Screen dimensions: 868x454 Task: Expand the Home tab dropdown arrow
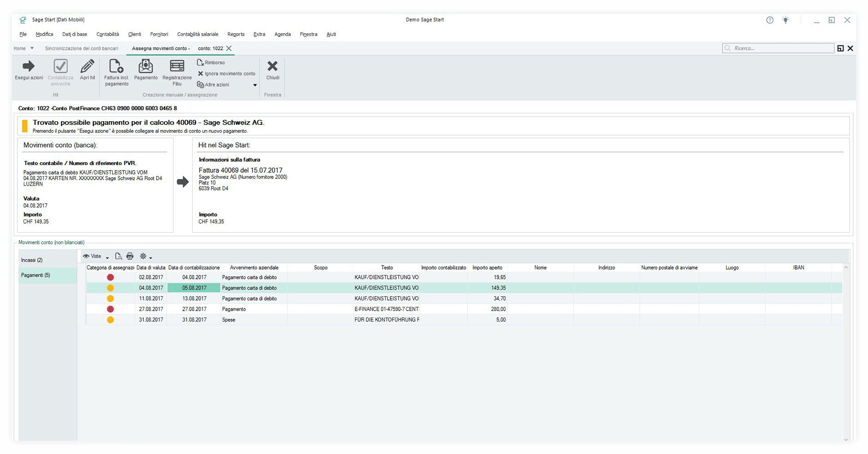32,48
